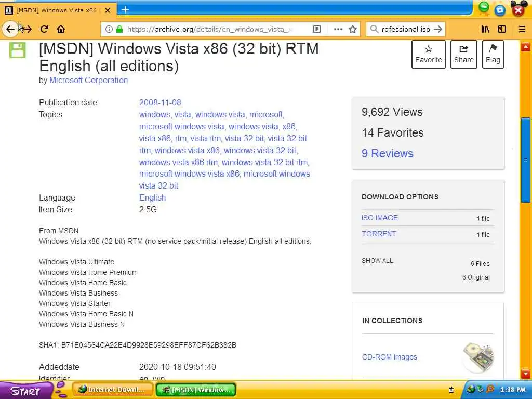
Task: Toggle reader view in the address bar
Action: point(316,29)
